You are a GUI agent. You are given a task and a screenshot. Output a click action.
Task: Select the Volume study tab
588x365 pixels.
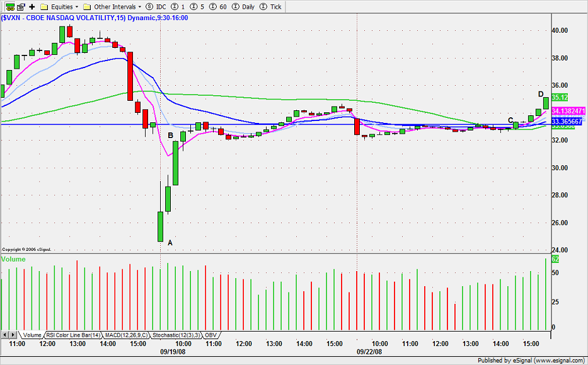pos(32,335)
